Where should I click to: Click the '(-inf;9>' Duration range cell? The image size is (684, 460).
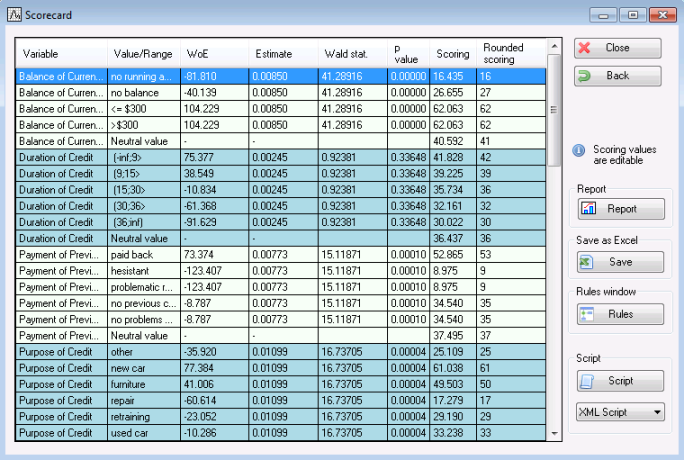144,157
